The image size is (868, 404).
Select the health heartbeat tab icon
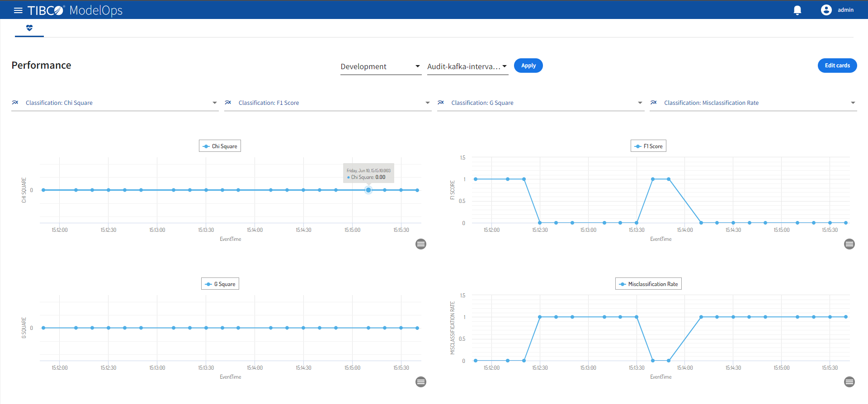(29, 28)
